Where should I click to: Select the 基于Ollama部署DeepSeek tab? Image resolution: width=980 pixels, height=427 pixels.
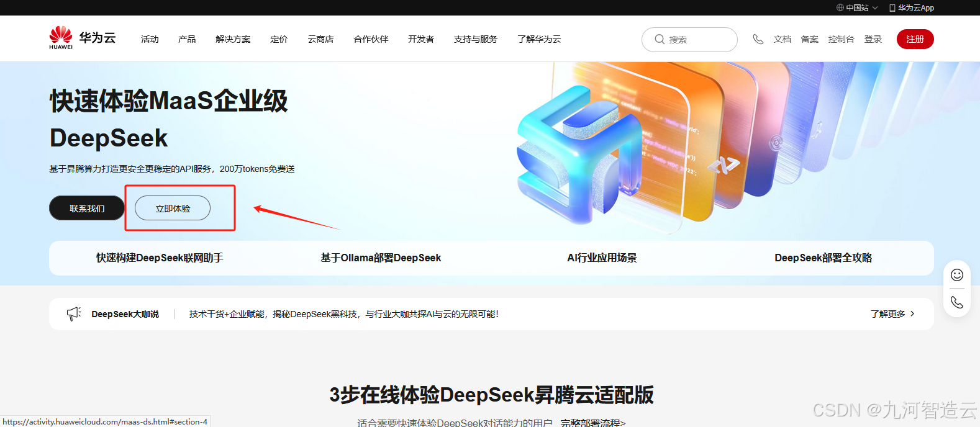381,258
